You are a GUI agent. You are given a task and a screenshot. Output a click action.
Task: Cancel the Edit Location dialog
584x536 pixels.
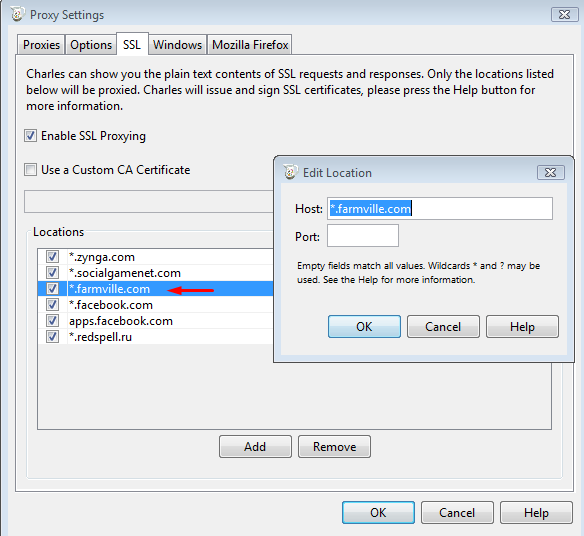tap(443, 327)
